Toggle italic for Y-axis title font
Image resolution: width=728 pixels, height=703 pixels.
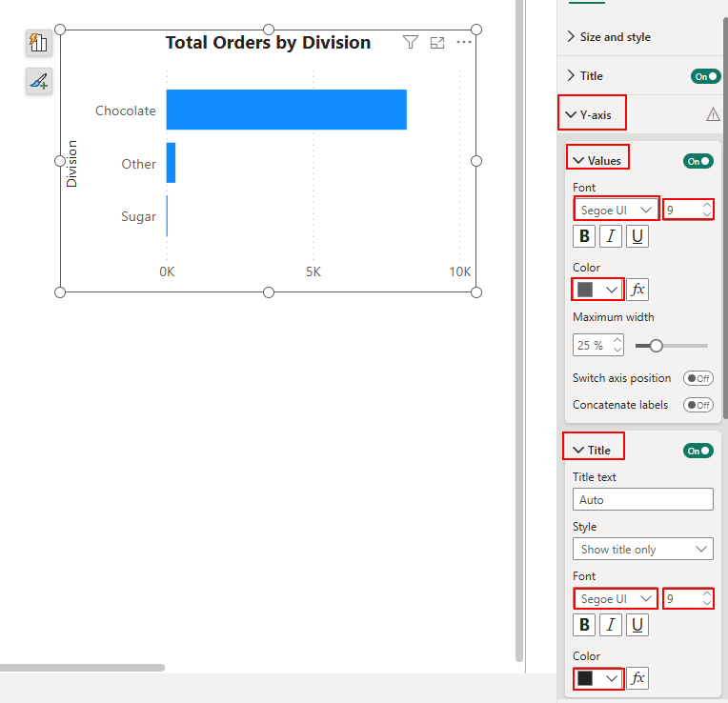click(611, 625)
